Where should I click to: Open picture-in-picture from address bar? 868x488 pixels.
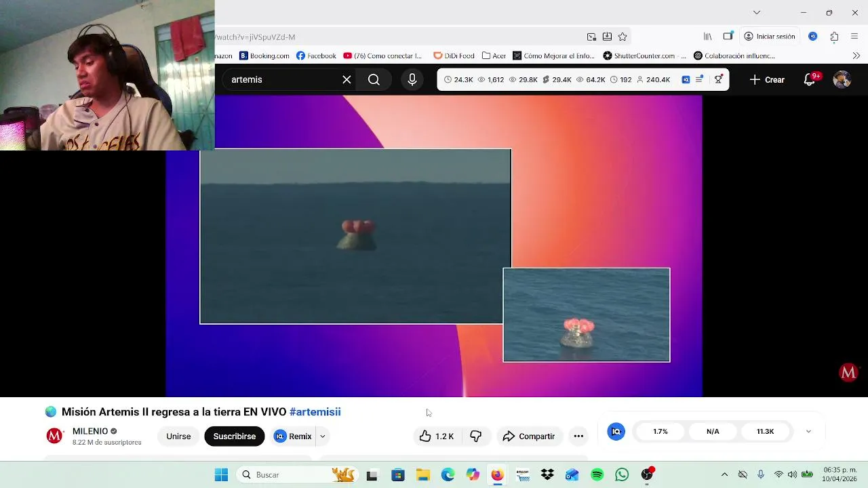coord(591,37)
